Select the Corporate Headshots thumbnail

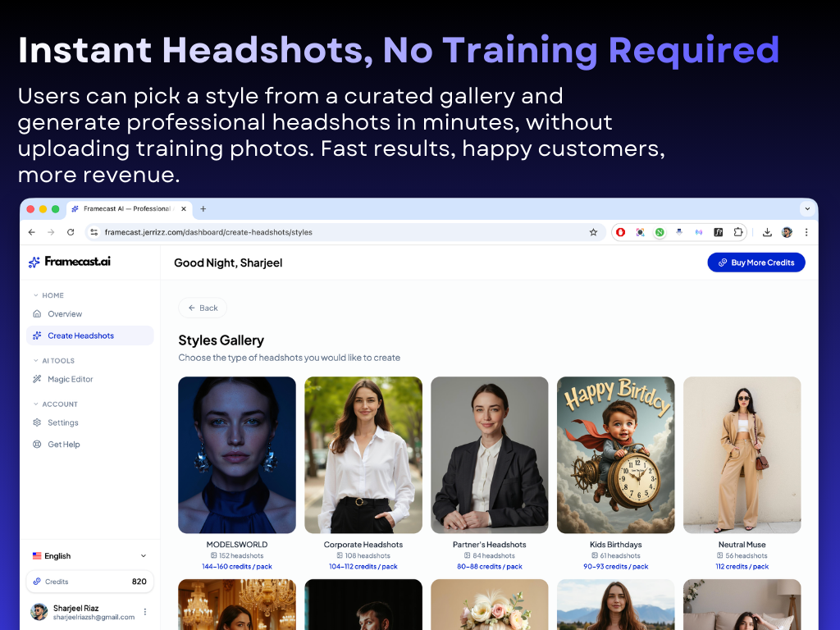pyautogui.click(x=363, y=454)
